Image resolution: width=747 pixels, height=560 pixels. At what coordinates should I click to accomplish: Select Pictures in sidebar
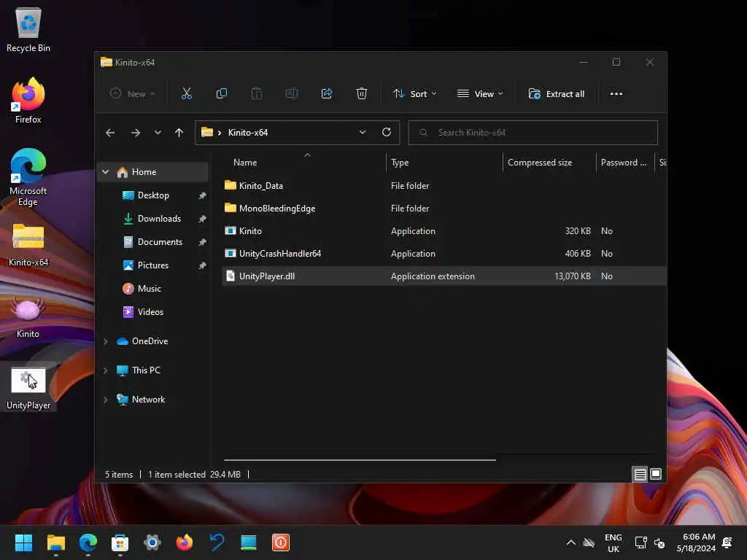153,265
